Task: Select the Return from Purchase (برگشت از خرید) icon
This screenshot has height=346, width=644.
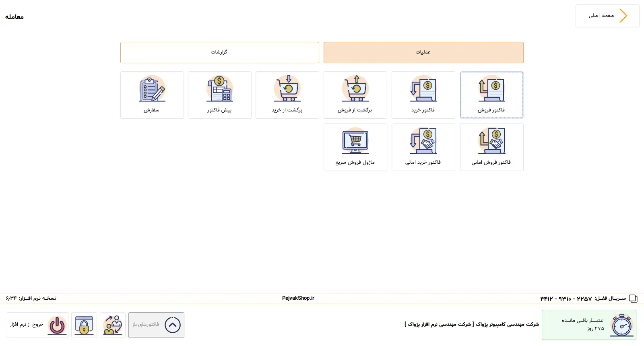Action: pyautogui.click(x=287, y=89)
